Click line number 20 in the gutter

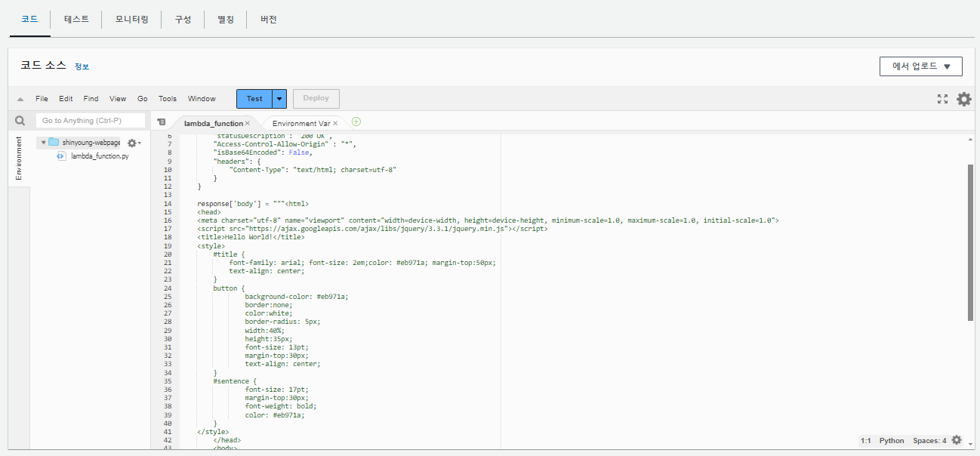point(168,254)
